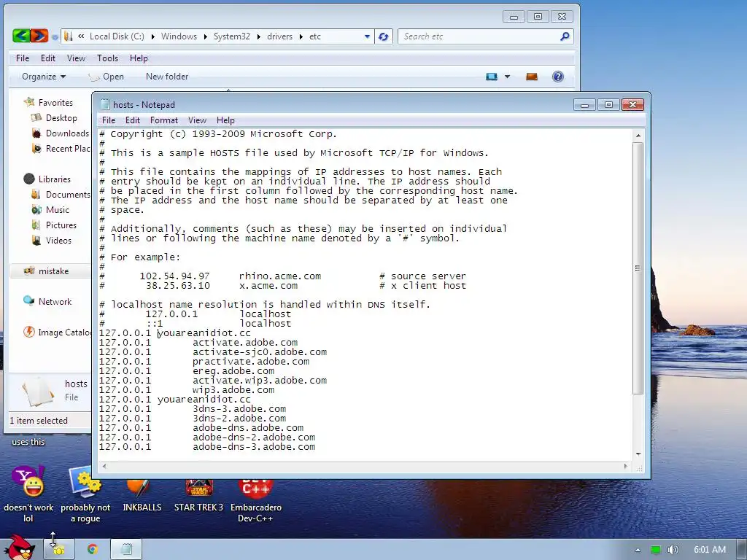Open the Notepad Edit menu

click(133, 120)
